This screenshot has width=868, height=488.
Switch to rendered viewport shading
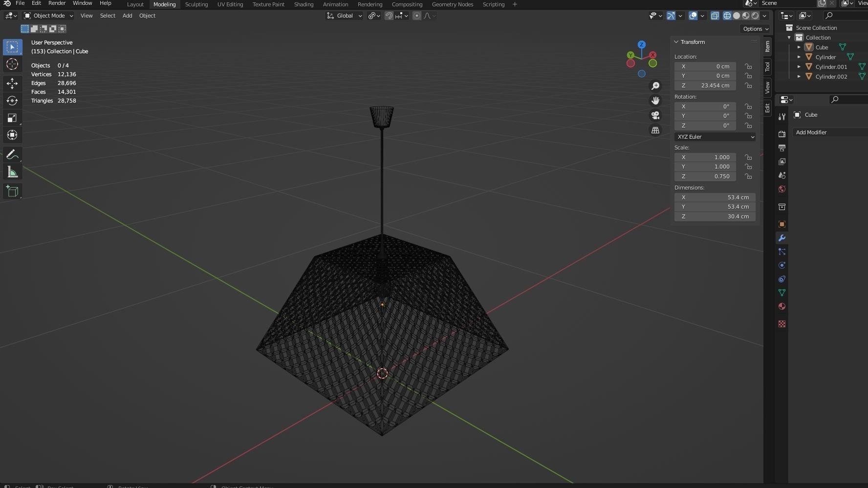point(755,16)
